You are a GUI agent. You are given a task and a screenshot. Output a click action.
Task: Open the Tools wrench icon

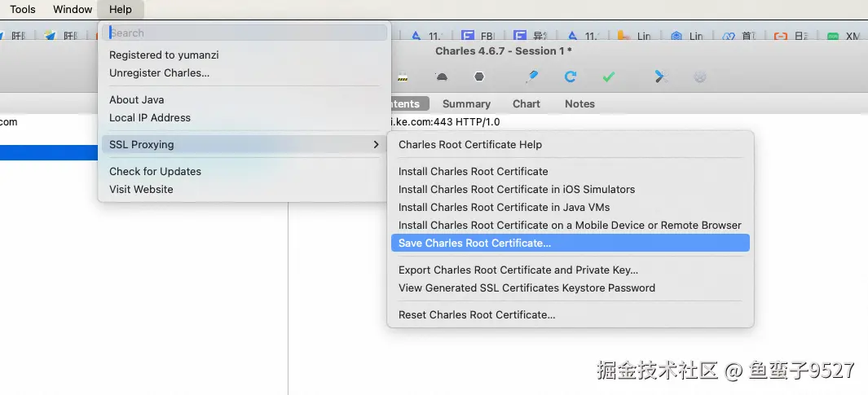coord(660,77)
